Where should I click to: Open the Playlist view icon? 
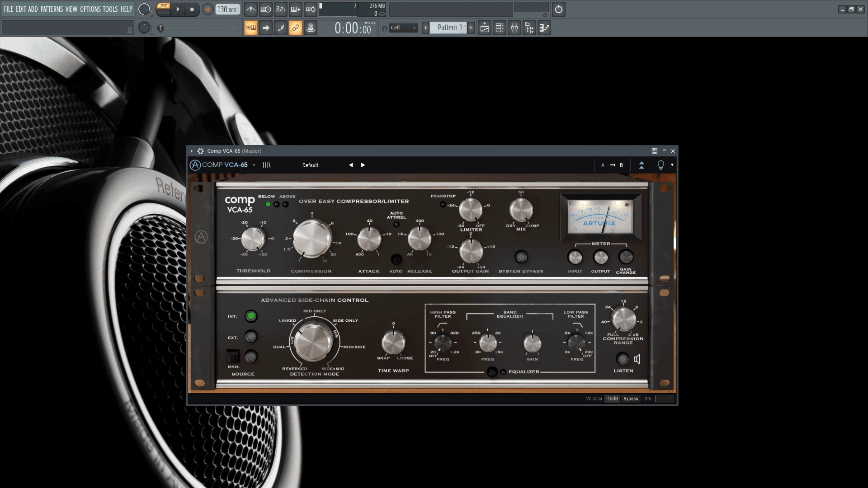pyautogui.click(x=485, y=28)
